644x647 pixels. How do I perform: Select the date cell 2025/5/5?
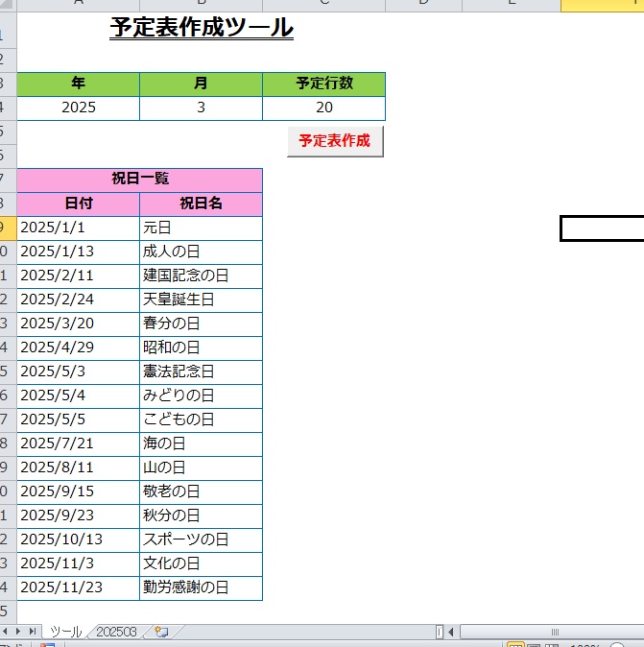[79, 419]
